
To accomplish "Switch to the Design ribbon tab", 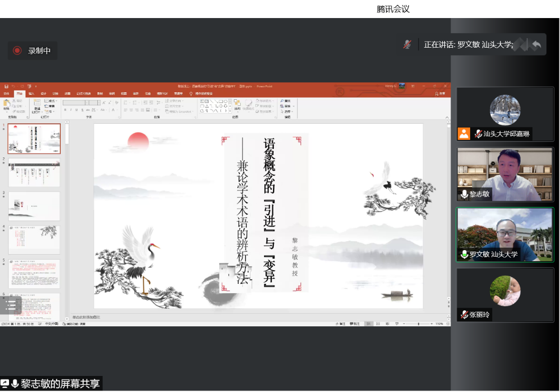I will click(x=44, y=93).
